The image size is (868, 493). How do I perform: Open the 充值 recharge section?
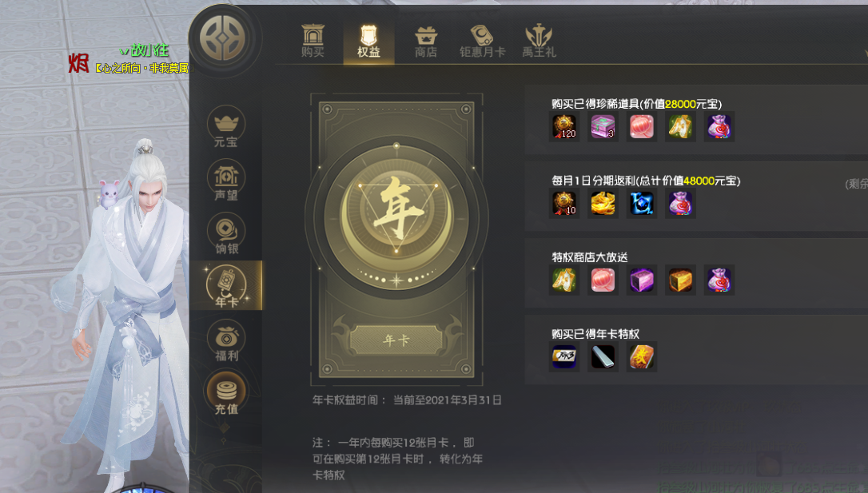click(x=226, y=394)
